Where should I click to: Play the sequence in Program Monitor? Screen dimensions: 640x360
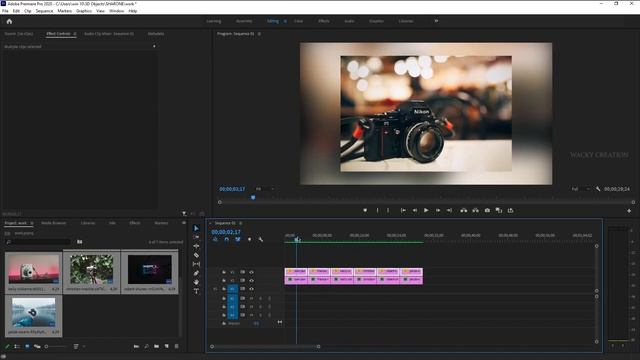point(426,210)
